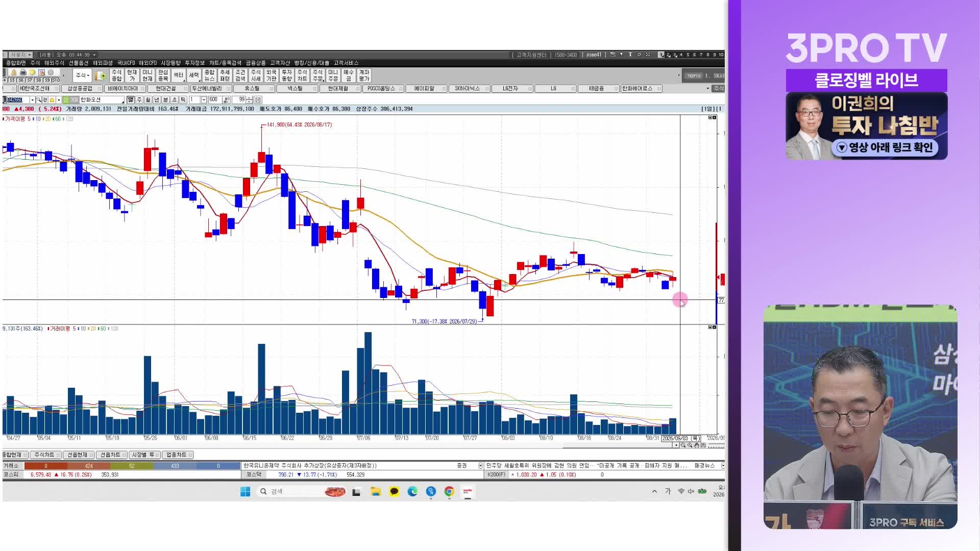Click the KakaoTalk icon in taskbar
This screenshot has height=551, width=980.
[x=394, y=491]
